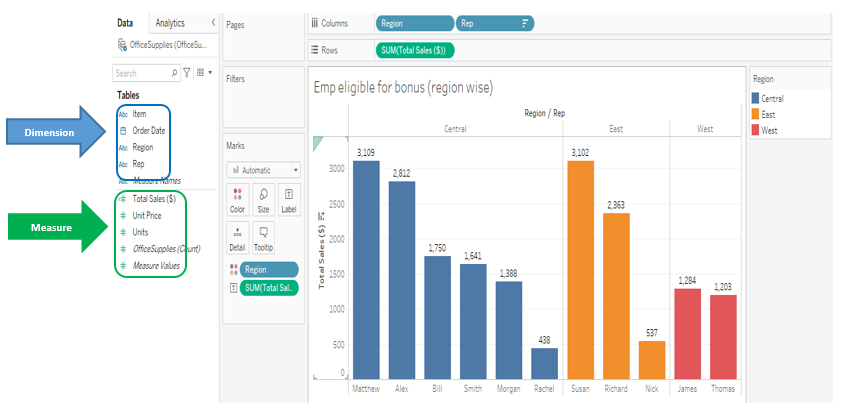Click the Region pill on Columns shelf
This screenshot has width=851, height=420.
click(x=415, y=23)
